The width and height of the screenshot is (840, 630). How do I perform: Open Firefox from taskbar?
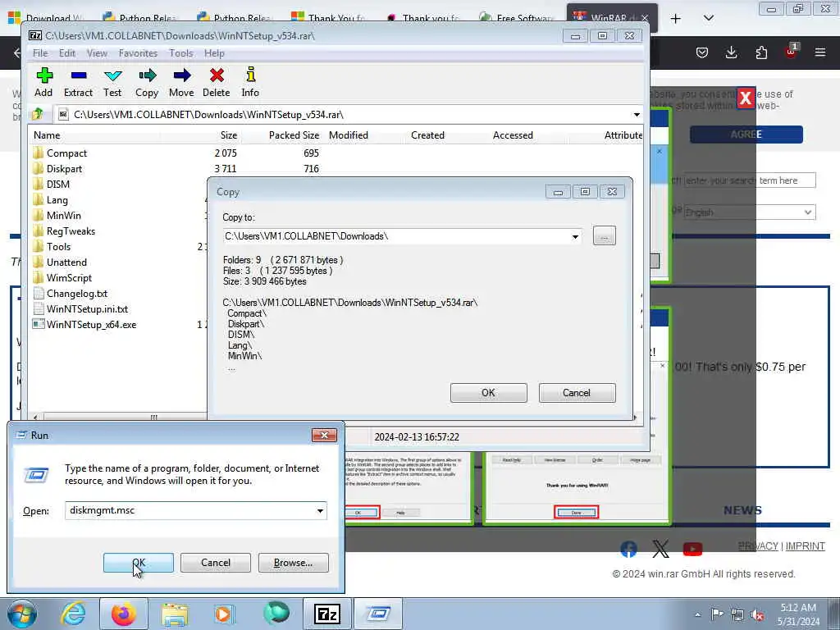tap(124, 614)
